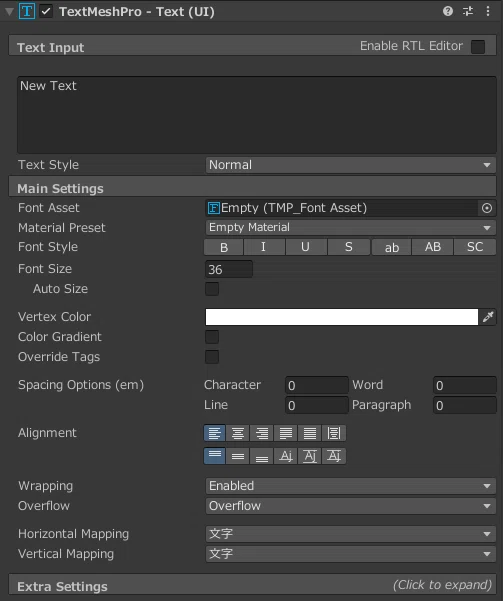This screenshot has height=601, width=503.
Task: Set vertical alignment to baseline
Action: point(286,456)
